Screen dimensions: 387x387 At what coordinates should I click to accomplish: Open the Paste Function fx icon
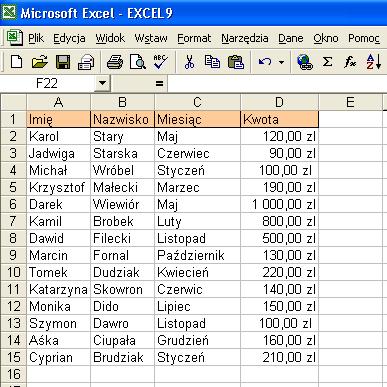click(350, 62)
